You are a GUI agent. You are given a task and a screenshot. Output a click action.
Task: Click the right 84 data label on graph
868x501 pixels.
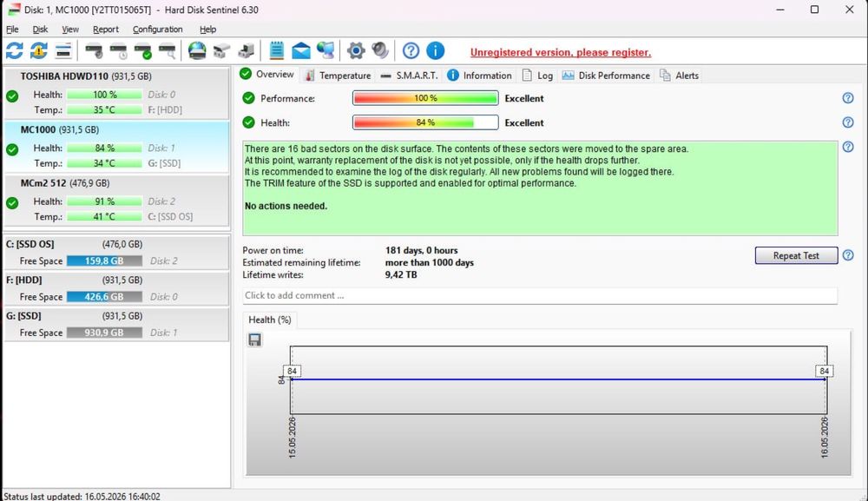pyautogui.click(x=825, y=371)
